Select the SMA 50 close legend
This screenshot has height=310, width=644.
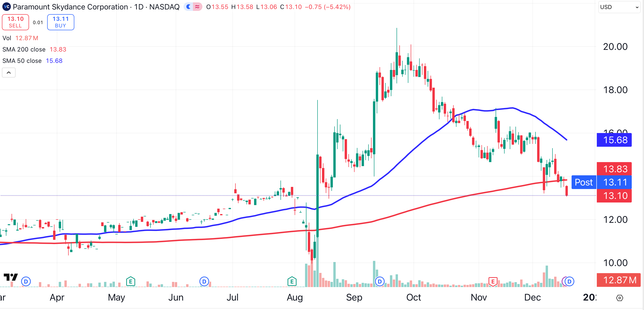click(x=22, y=61)
